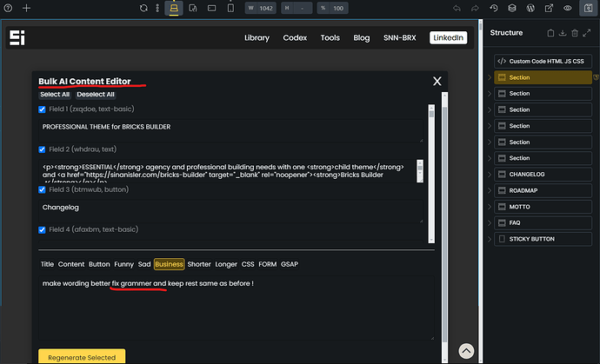Expand the MOTTO structure item
600x364 pixels.
[x=489, y=207]
